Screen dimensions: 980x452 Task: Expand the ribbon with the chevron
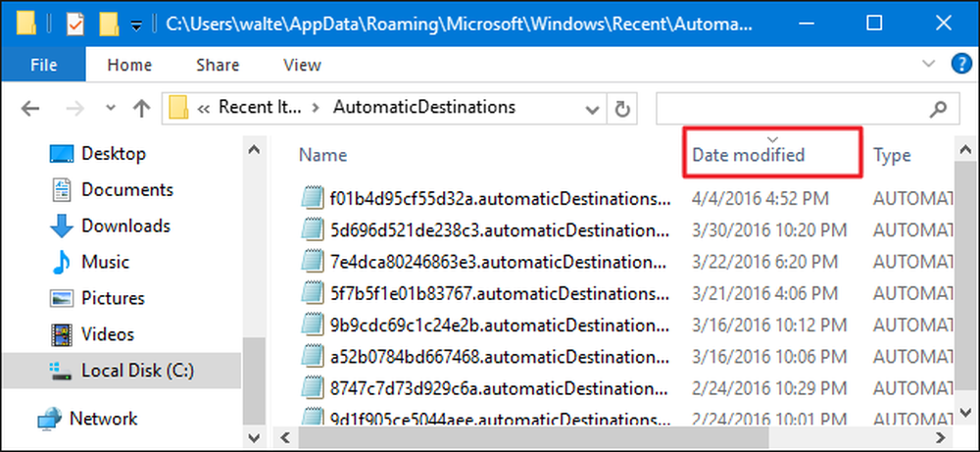(x=929, y=64)
